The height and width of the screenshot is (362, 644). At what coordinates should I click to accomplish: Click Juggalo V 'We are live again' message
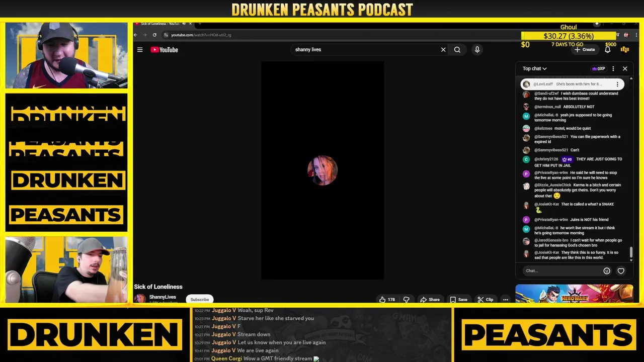pyautogui.click(x=258, y=350)
